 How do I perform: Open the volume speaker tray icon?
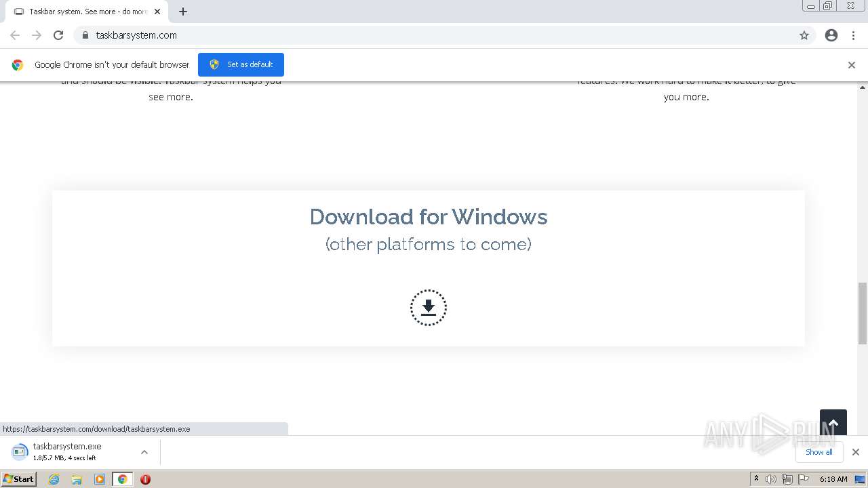(771, 479)
